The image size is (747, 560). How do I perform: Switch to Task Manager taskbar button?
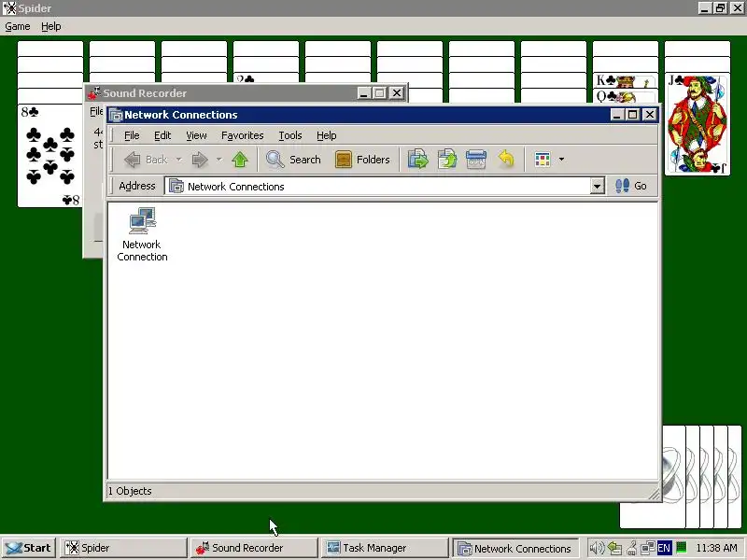pyautogui.click(x=385, y=548)
